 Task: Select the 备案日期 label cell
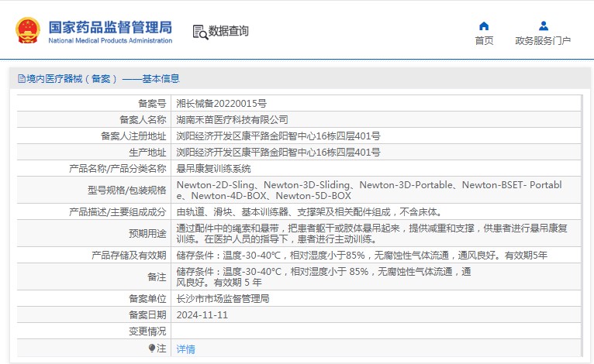coord(94,314)
